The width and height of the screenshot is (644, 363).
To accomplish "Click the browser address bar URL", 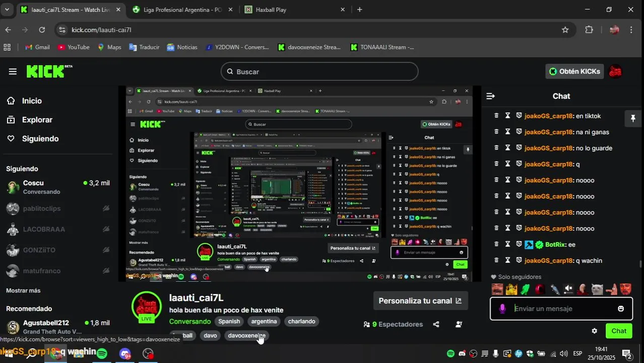I will coord(101,30).
